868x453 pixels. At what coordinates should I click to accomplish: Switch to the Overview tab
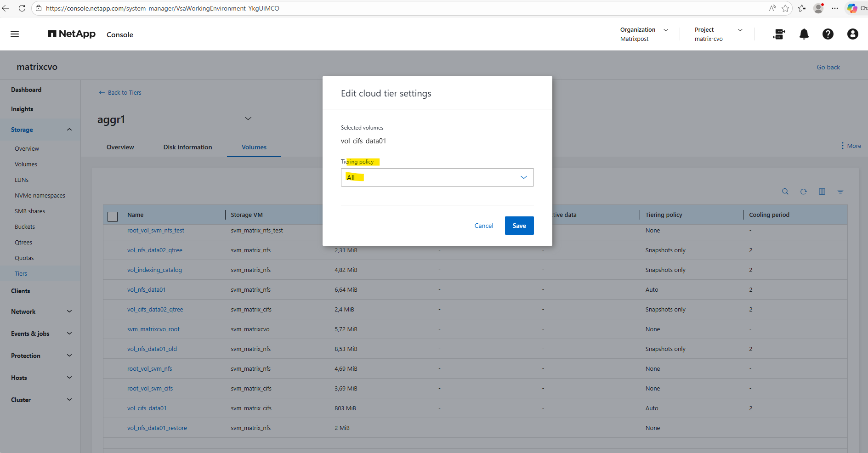120,147
